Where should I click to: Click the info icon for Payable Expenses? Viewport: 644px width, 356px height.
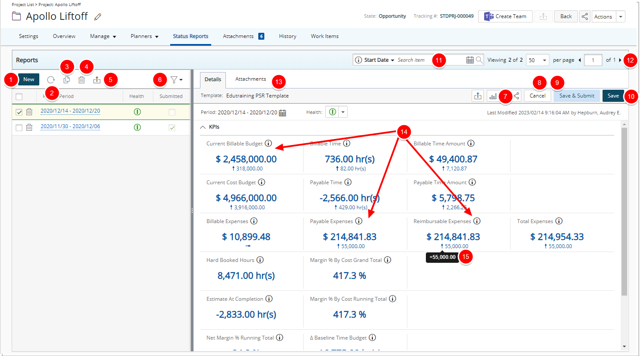358,221
